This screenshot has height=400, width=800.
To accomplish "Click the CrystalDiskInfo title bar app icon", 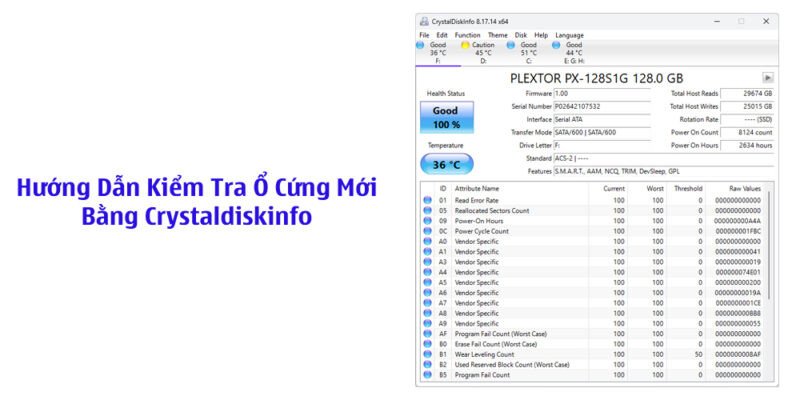I will tap(424, 21).
